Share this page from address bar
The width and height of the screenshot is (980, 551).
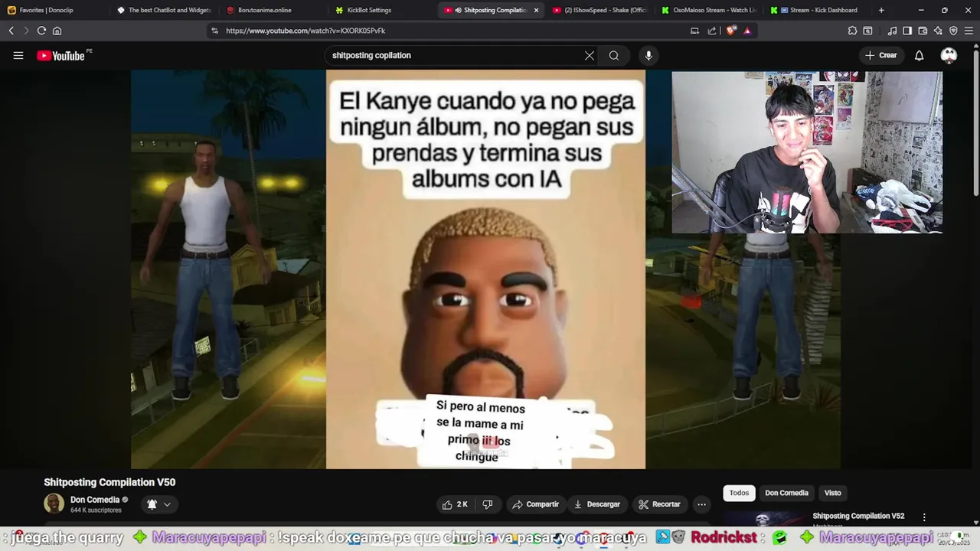point(712,31)
